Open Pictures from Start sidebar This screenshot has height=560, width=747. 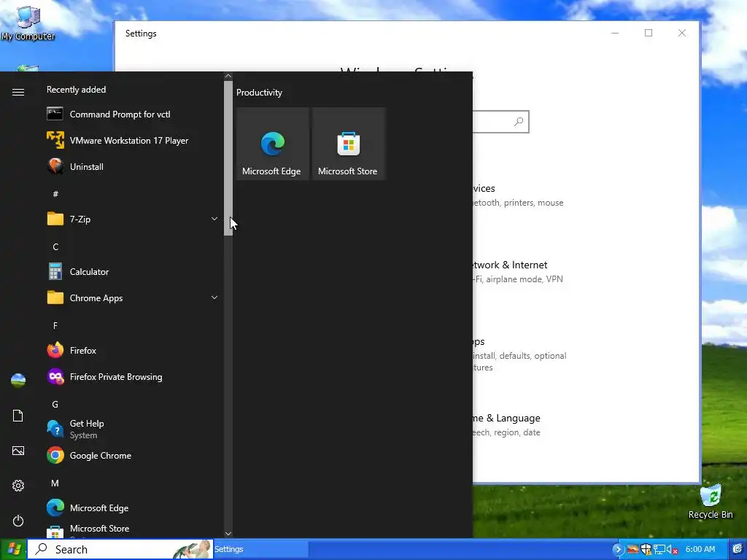18,451
